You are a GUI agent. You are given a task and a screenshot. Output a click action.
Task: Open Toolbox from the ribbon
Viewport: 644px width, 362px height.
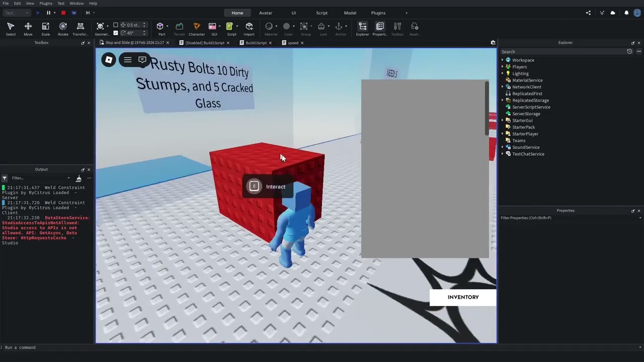coord(397,29)
